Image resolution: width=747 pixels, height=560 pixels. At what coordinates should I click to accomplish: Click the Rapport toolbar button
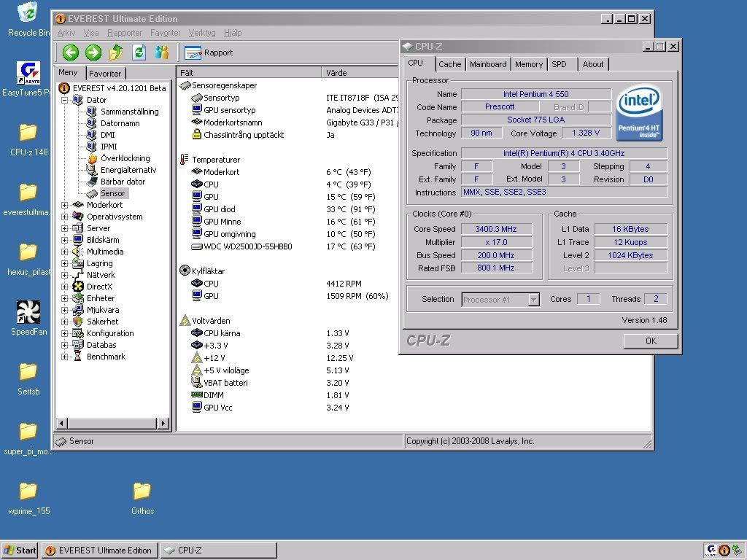[x=209, y=52]
